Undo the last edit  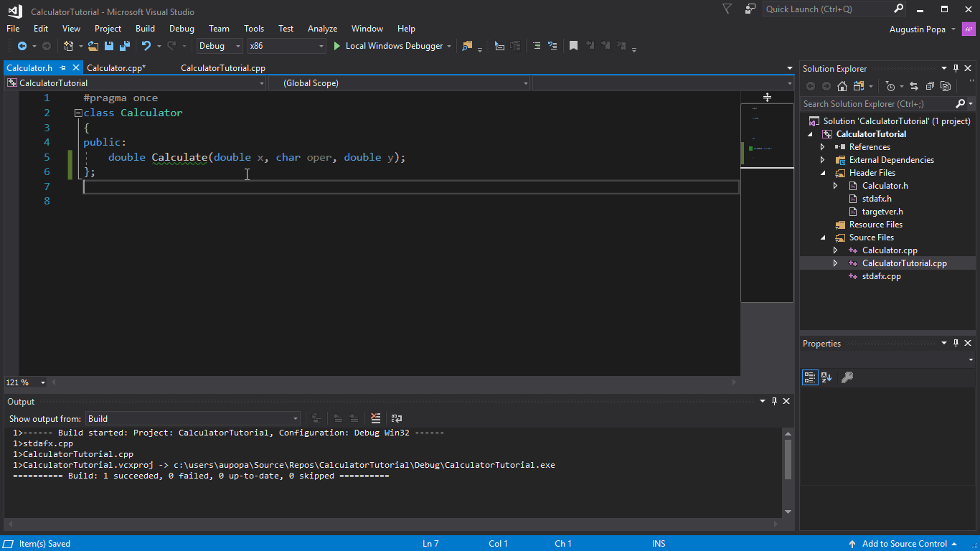tap(148, 45)
